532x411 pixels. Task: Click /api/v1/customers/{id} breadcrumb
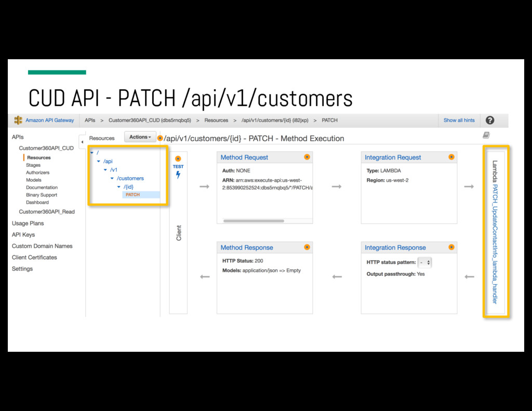(275, 120)
